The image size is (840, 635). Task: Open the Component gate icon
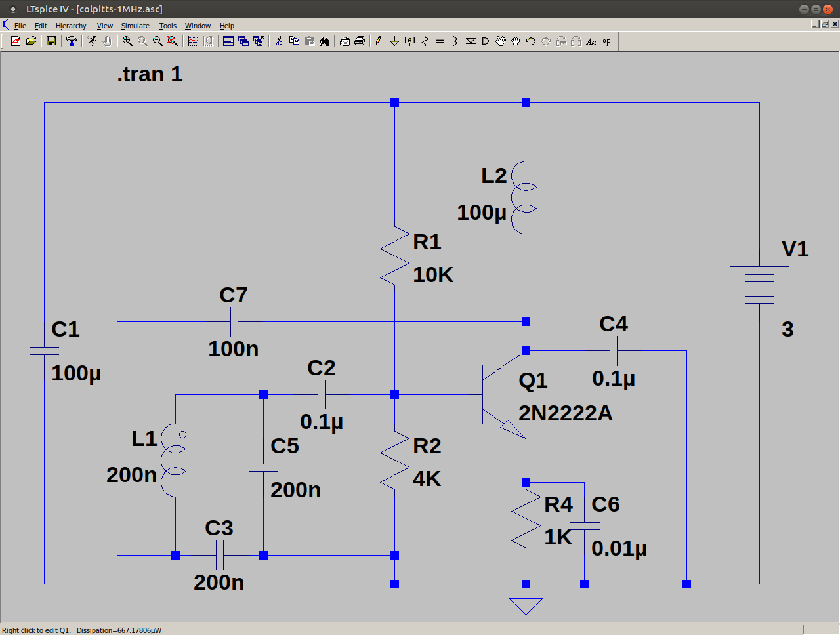(x=486, y=41)
